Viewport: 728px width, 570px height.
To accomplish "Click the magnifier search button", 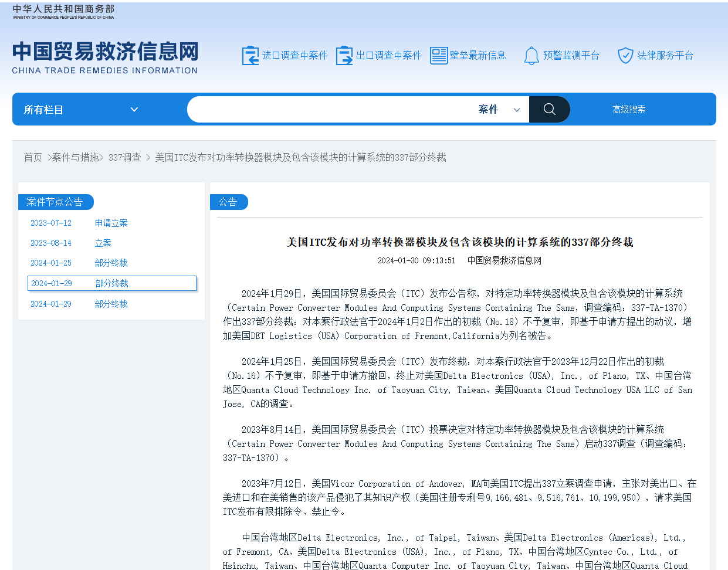I will 550,109.
